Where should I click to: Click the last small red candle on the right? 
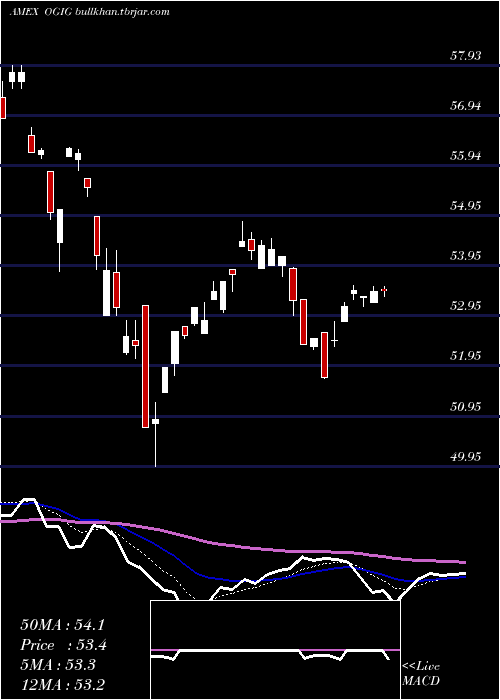384,291
